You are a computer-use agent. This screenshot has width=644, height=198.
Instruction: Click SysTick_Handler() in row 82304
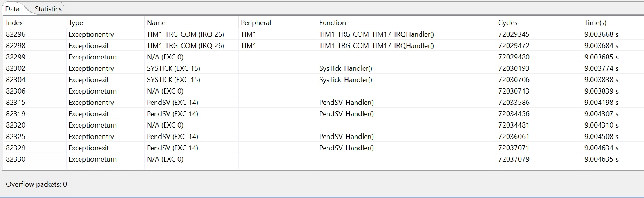[x=346, y=80]
